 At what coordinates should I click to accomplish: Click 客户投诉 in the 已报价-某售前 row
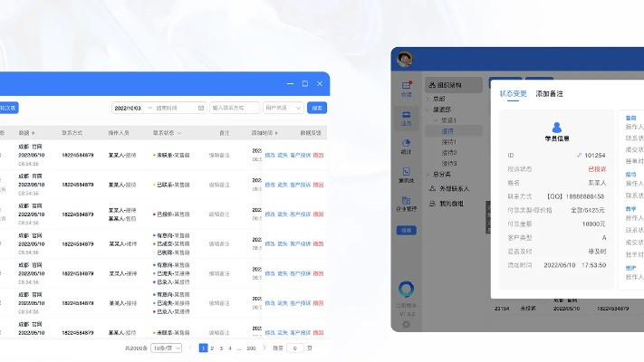(x=300, y=214)
